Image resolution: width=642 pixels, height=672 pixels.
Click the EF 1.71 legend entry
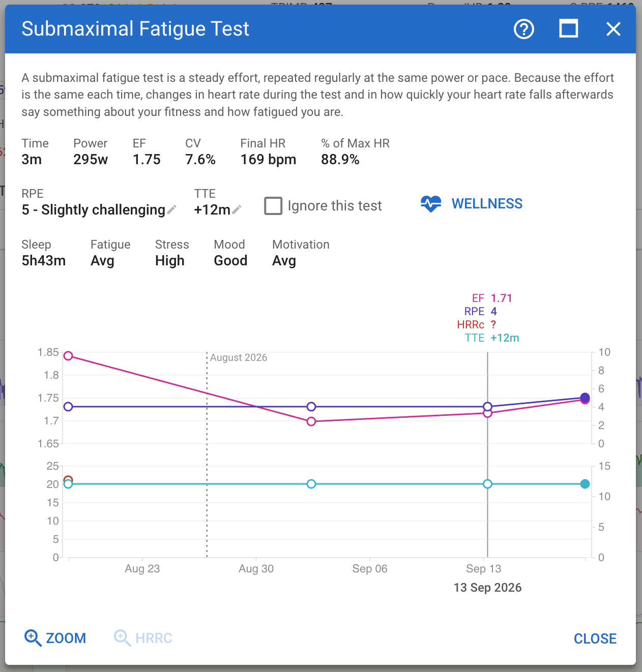tap(491, 298)
